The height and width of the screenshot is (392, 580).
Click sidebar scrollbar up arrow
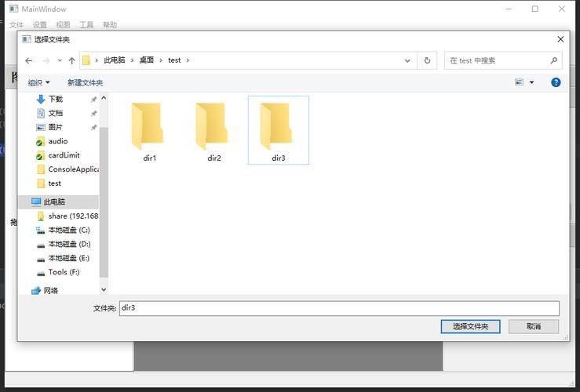[x=104, y=98]
